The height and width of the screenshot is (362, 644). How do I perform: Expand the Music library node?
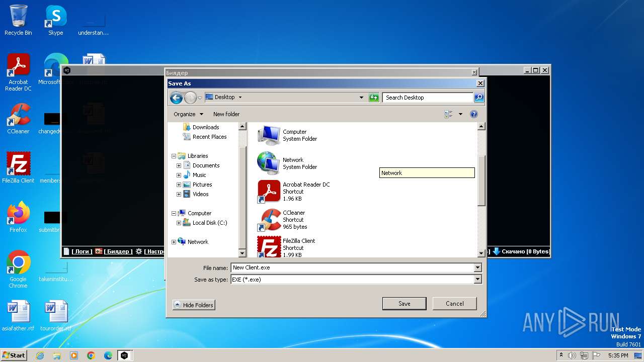tap(179, 175)
